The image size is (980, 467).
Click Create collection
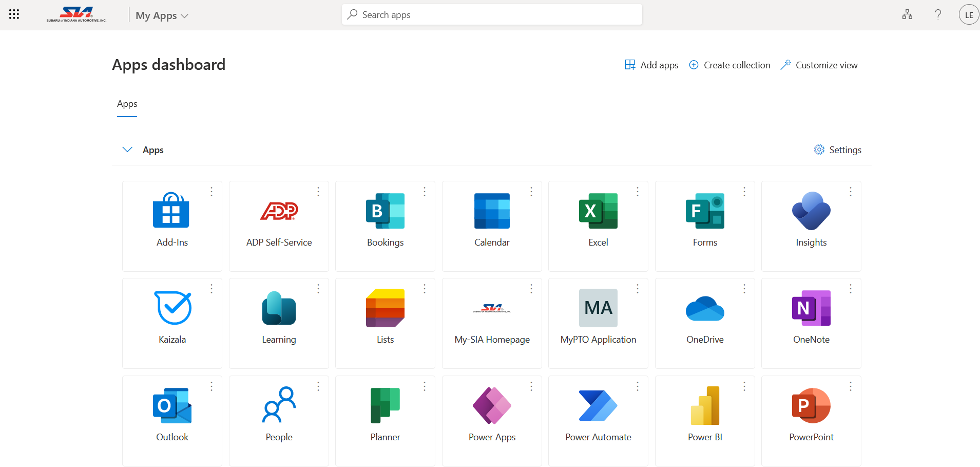coord(729,65)
